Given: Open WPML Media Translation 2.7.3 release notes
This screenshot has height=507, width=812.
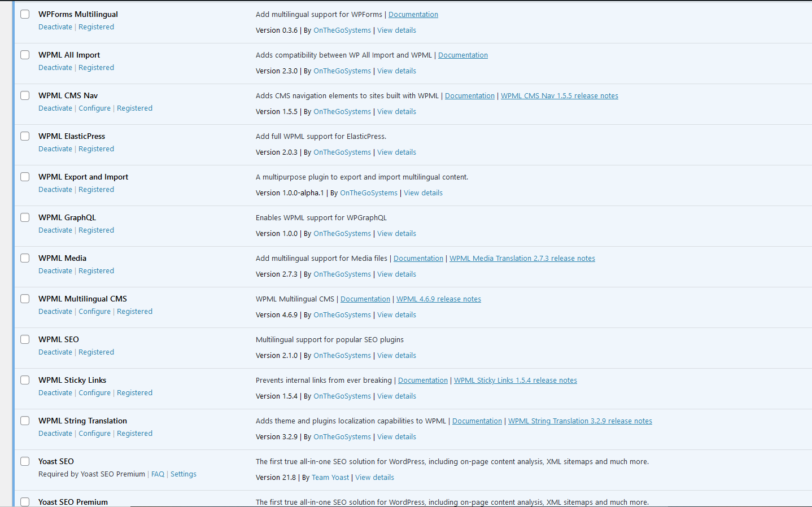Looking at the screenshot, I should tap(522, 259).
